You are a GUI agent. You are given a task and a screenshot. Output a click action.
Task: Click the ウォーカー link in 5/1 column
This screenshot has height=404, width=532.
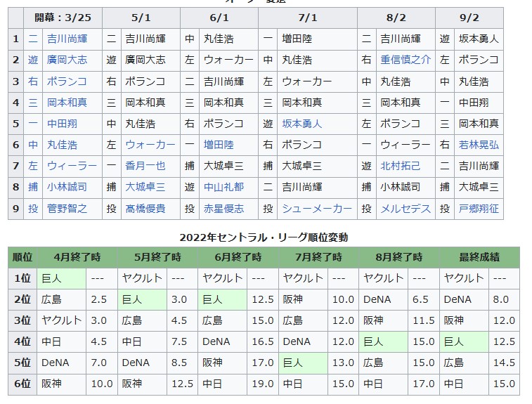coord(150,145)
